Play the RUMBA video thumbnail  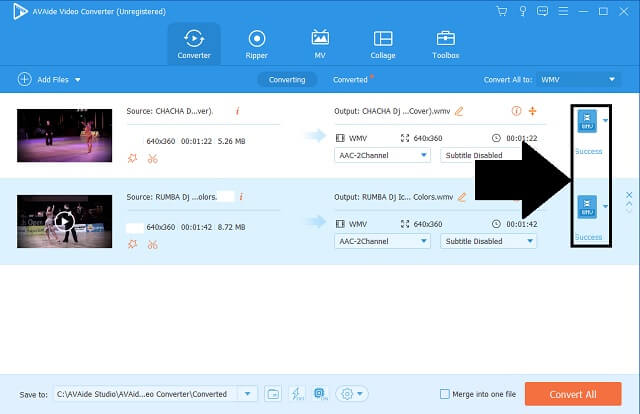pyautogui.click(x=64, y=221)
